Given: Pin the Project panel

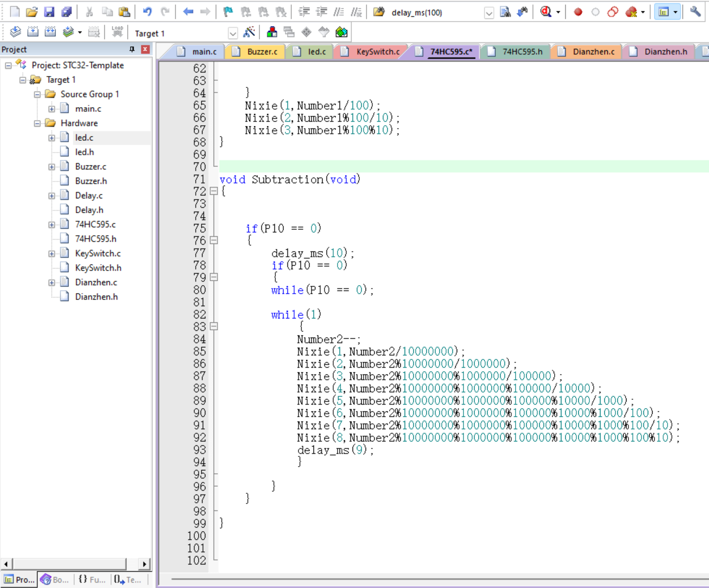Looking at the screenshot, I should tap(132, 49).
